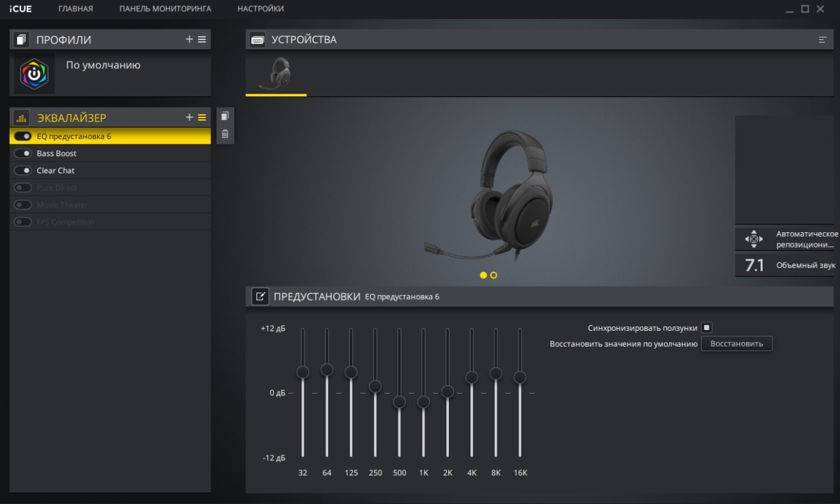Click the Восстановить button
Screen dimensions: 840x504
click(736, 343)
